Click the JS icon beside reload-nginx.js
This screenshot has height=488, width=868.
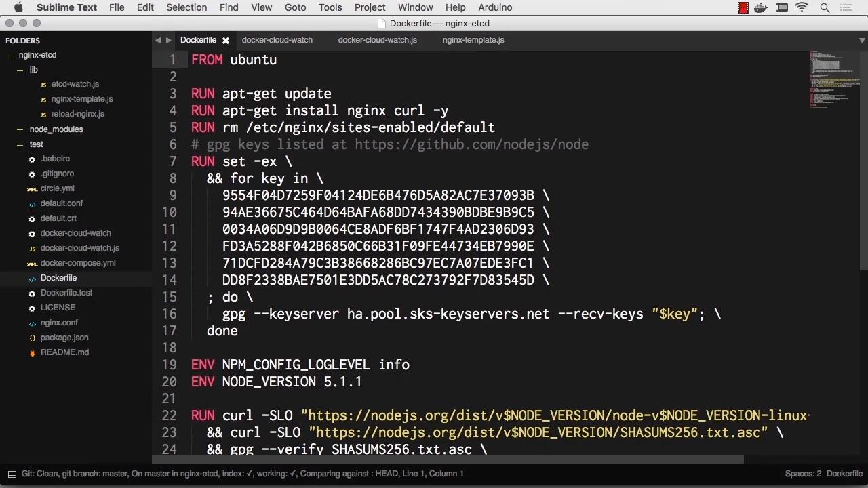pos(43,115)
